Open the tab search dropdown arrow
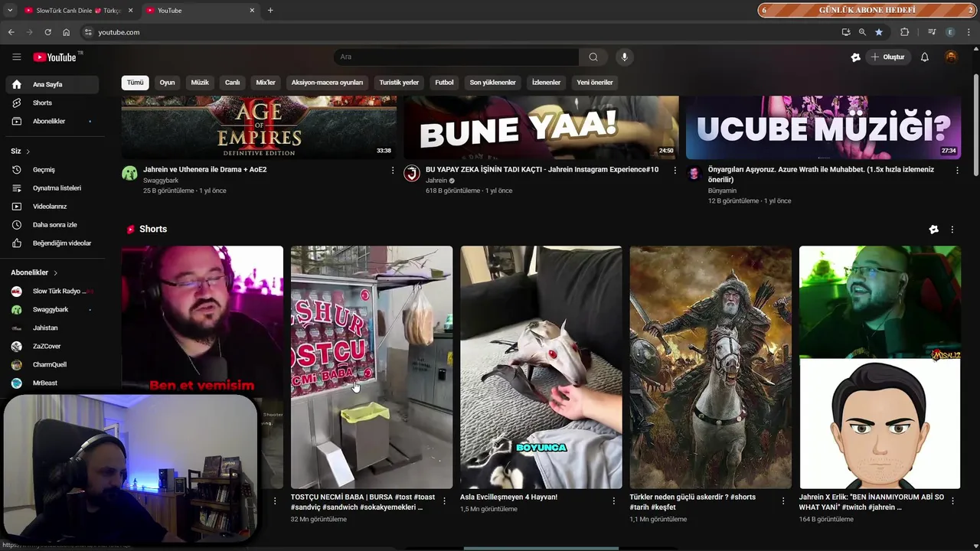This screenshot has height=551, width=980. click(x=10, y=10)
